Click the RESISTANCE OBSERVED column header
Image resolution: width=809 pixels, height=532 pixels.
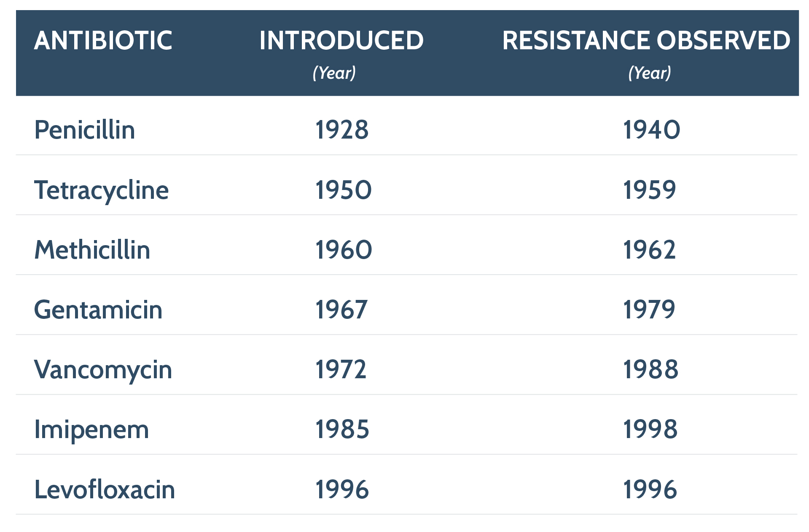coord(646,41)
